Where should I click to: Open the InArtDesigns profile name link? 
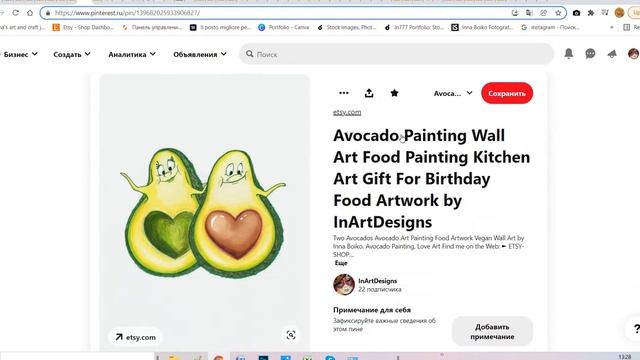point(378,281)
